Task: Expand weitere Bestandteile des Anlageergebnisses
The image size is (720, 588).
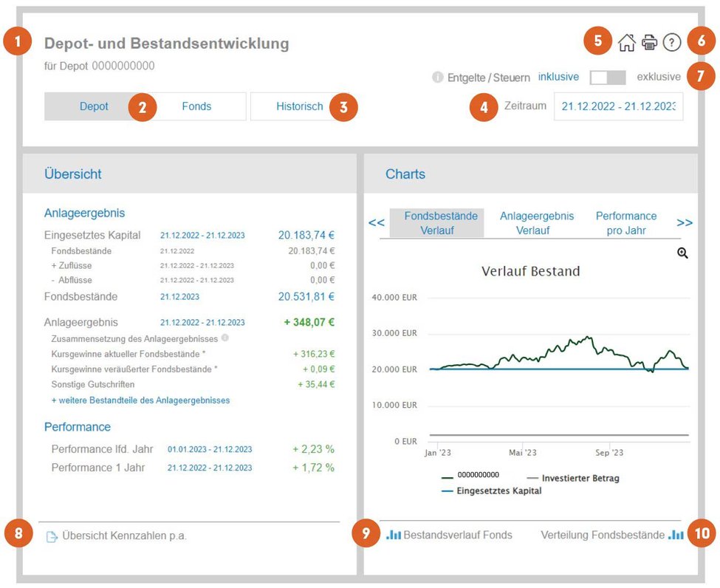Action: pos(140,400)
